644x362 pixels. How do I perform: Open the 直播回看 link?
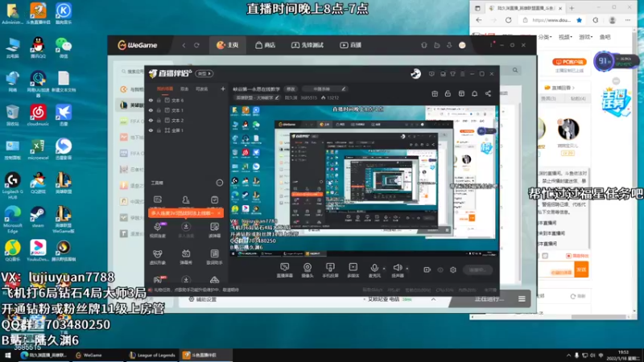(x=559, y=88)
